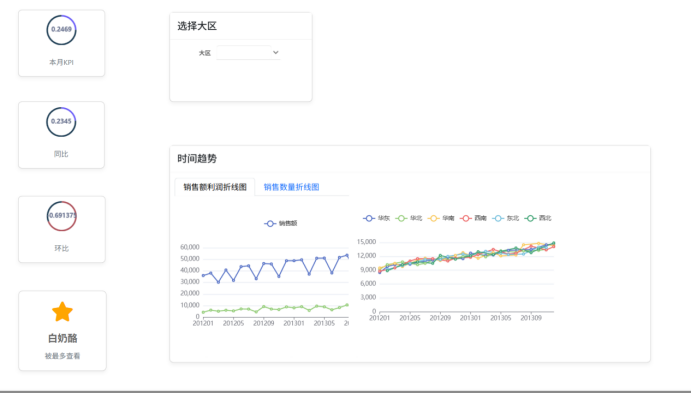The height and width of the screenshot is (393, 691).
Task: Toggle the 东北 legend series
Action: point(505,218)
